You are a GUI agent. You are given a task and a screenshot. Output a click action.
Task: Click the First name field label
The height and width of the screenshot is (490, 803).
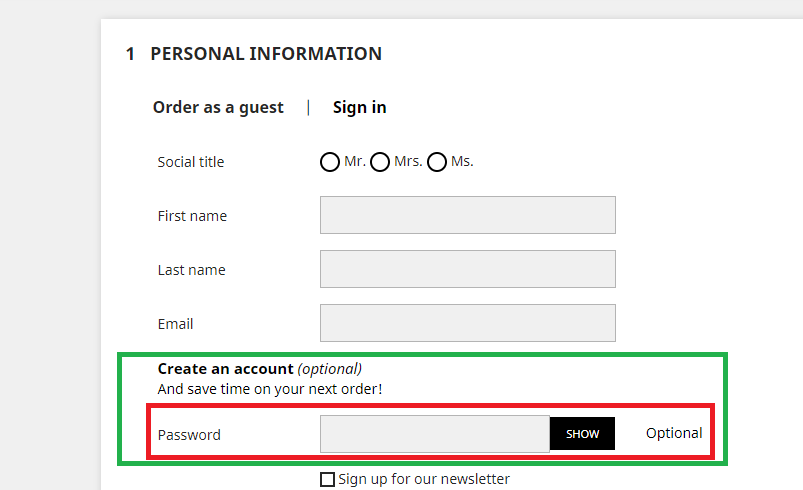coord(192,216)
